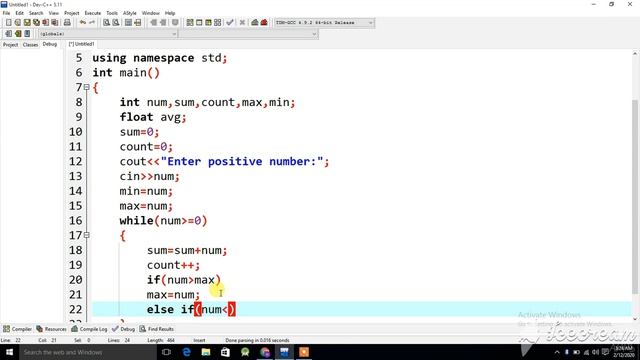Image resolution: width=640 pixels, height=360 pixels.
Task: Collapse the while-block fold at line 17
Action: (87, 235)
